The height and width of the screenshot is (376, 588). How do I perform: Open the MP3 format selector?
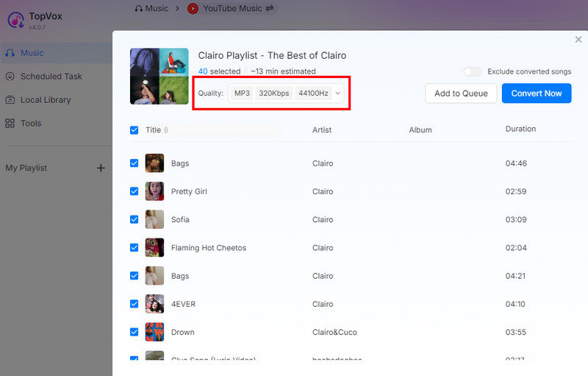(x=242, y=93)
